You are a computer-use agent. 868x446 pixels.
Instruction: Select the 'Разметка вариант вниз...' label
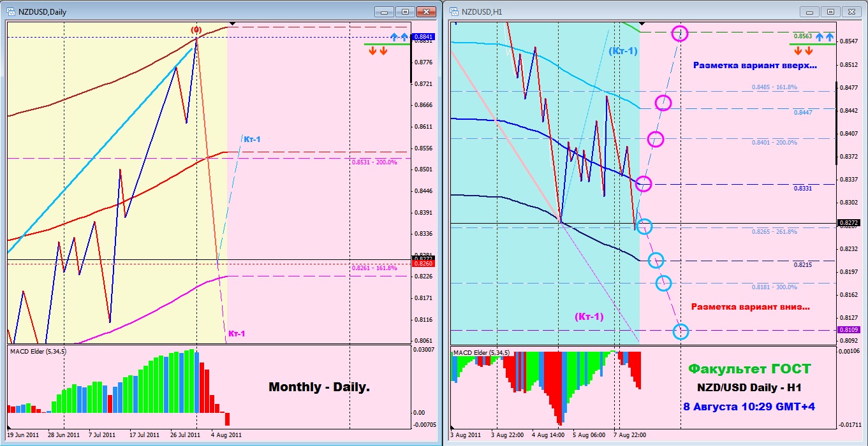click(x=750, y=307)
